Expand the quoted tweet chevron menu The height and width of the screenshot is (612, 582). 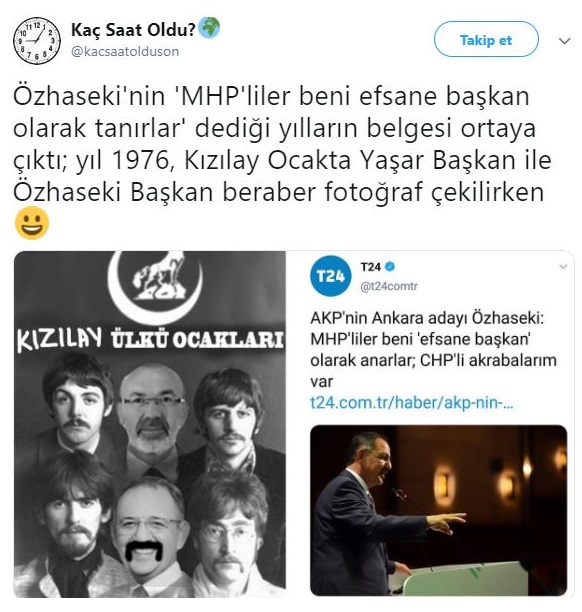click(x=563, y=267)
